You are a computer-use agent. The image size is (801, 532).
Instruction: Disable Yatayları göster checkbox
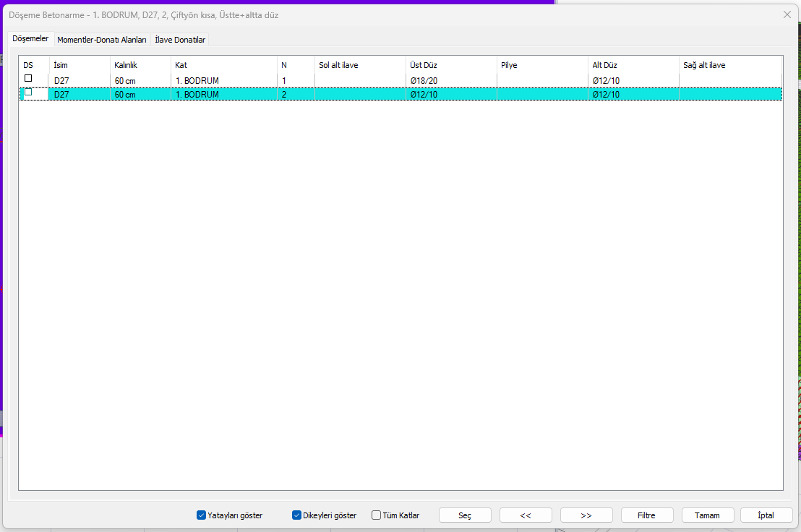(202, 515)
